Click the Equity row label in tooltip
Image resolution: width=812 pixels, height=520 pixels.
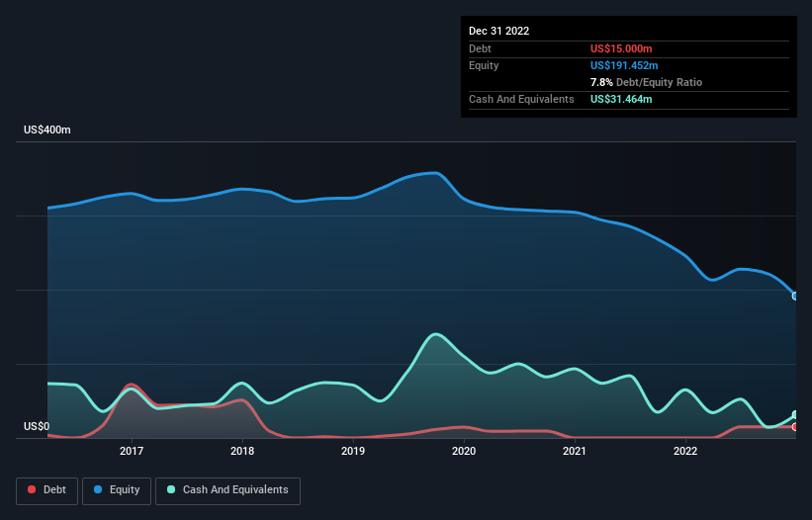(484, 65)
